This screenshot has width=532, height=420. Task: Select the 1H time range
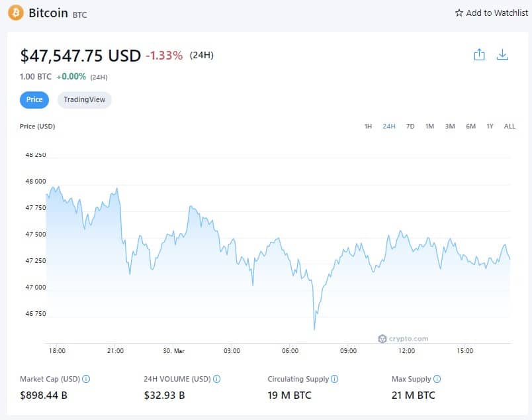click(x=369, y=126)
